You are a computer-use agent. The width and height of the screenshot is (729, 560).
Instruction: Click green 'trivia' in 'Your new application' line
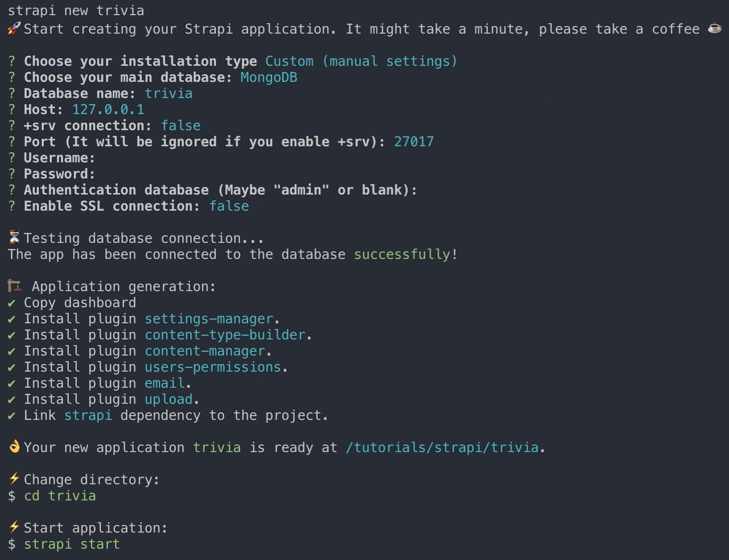pos(217,447)
